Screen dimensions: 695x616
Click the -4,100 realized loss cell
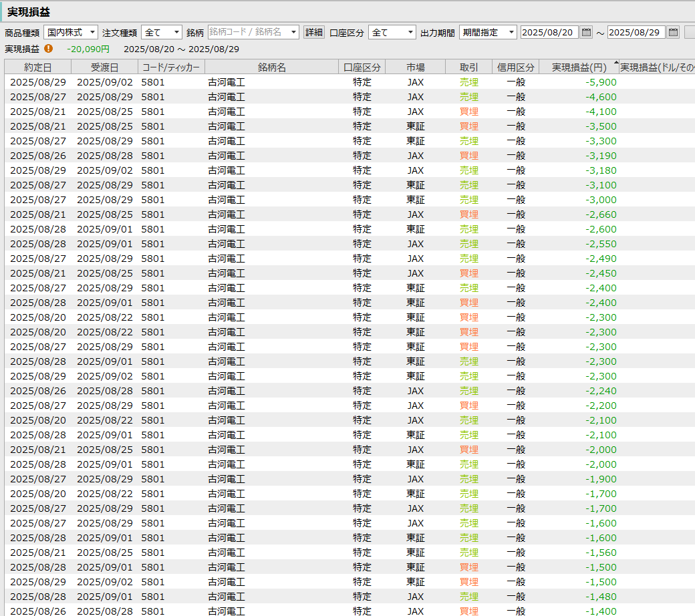pyautogui.click(x=601, y=112)
